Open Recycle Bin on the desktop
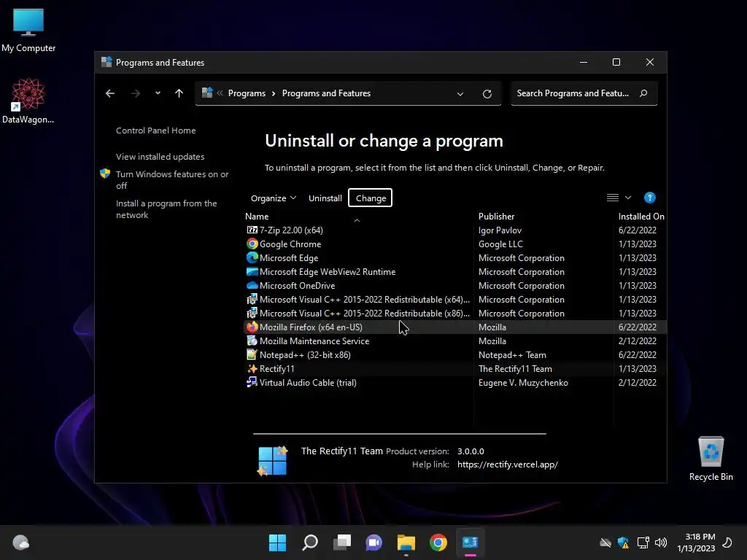This screenshot has width=747, height=560. pyautogui.click(x=711, y=459)
